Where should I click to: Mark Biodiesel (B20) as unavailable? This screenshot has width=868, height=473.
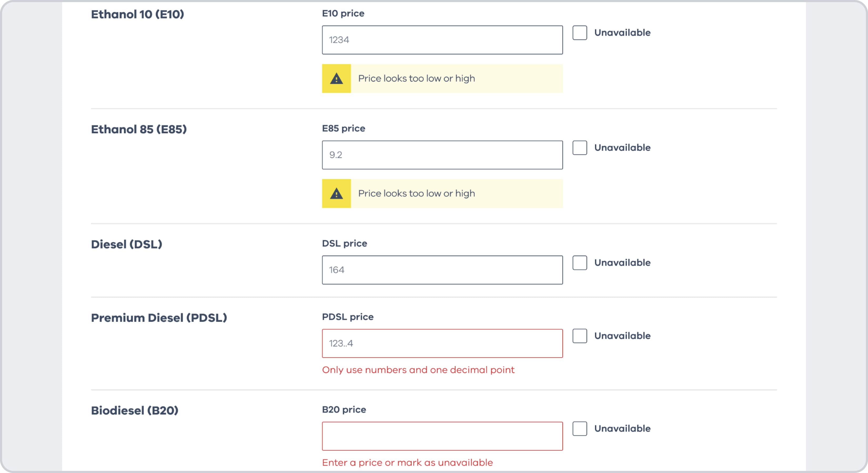(x=579, y=429)
